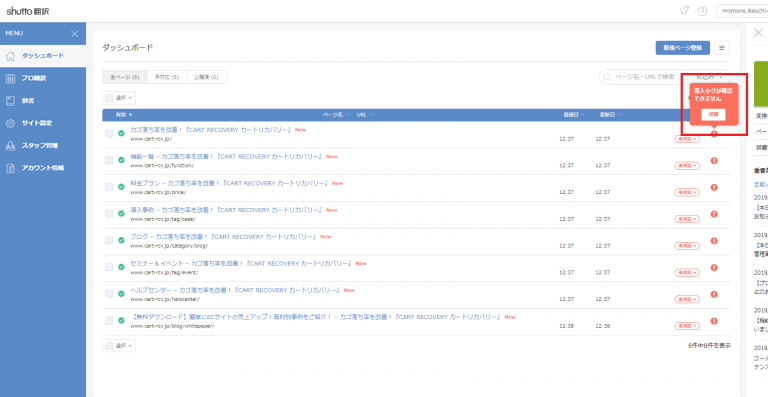Toggle the green enabled check for the /price/ row
Viewport: 768px width, 397px height.
pos(121,187)
